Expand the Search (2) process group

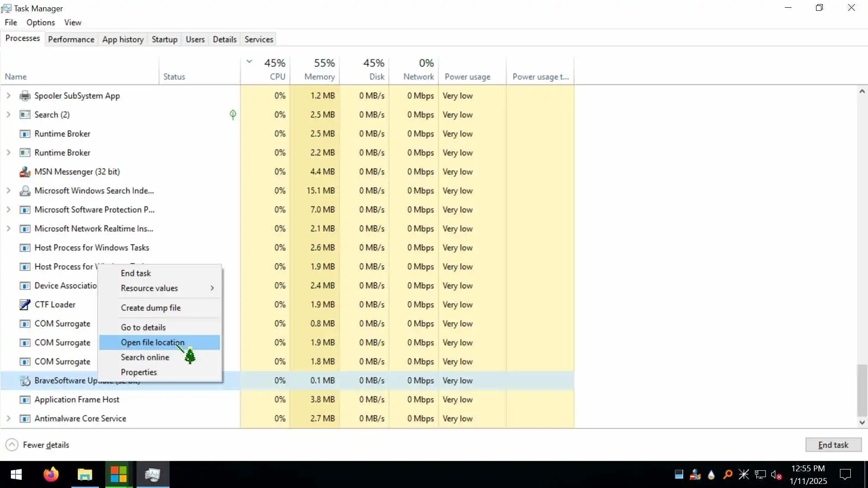pos(8,115)
